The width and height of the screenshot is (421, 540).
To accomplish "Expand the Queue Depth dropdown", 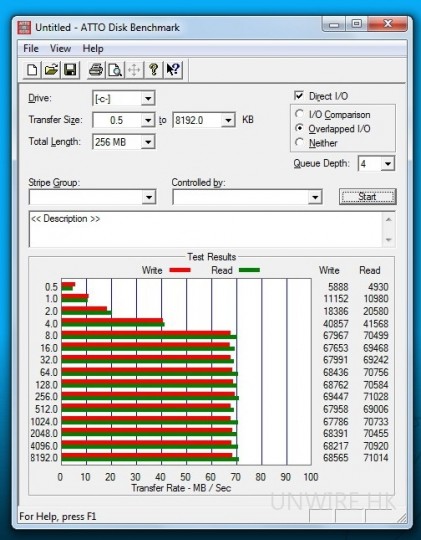I will pyautogui.click(x=388, y=164).
